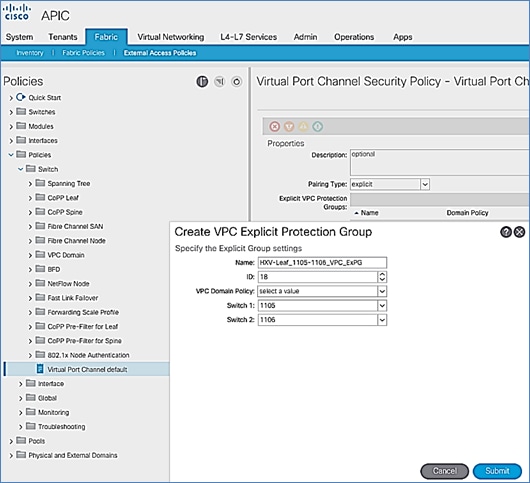Open the VPC Domain Policy dropdown
The width and height of the screenshot is (530, 483).
(x=382, y=291)
